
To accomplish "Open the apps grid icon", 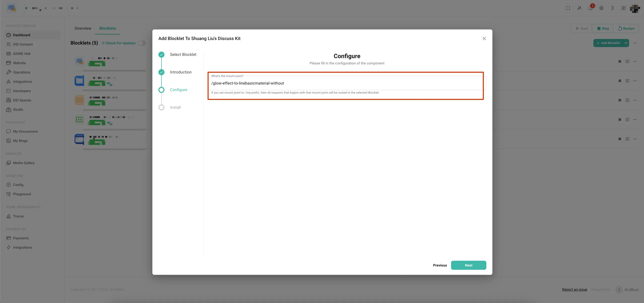I will tap(624, 8).
